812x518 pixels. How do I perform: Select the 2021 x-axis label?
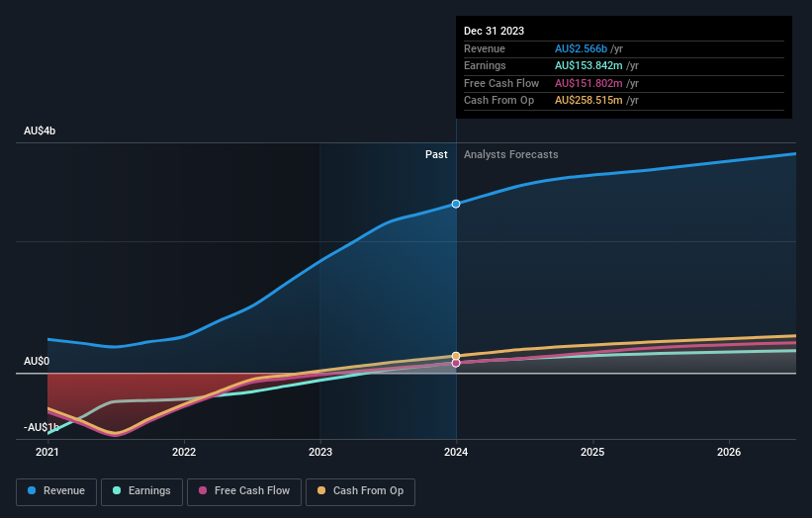(x=47, y=453)
